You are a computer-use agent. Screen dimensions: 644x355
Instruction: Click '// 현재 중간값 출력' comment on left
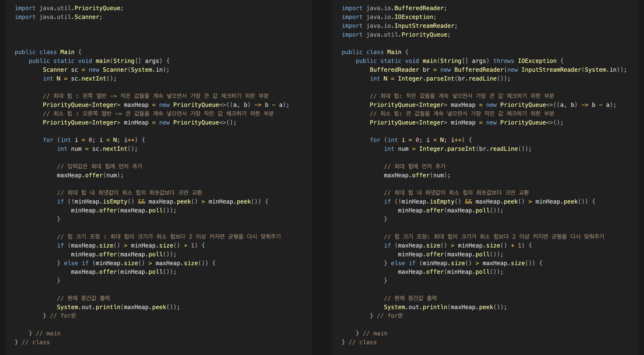click(x=83, y=298)
